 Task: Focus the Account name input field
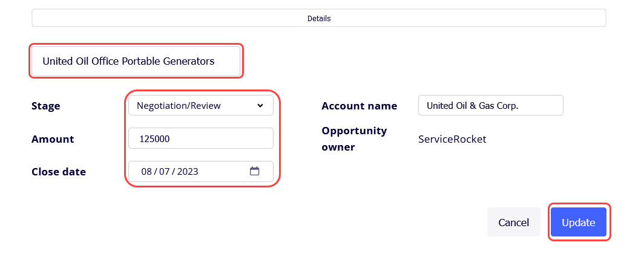tap(491, 105)
